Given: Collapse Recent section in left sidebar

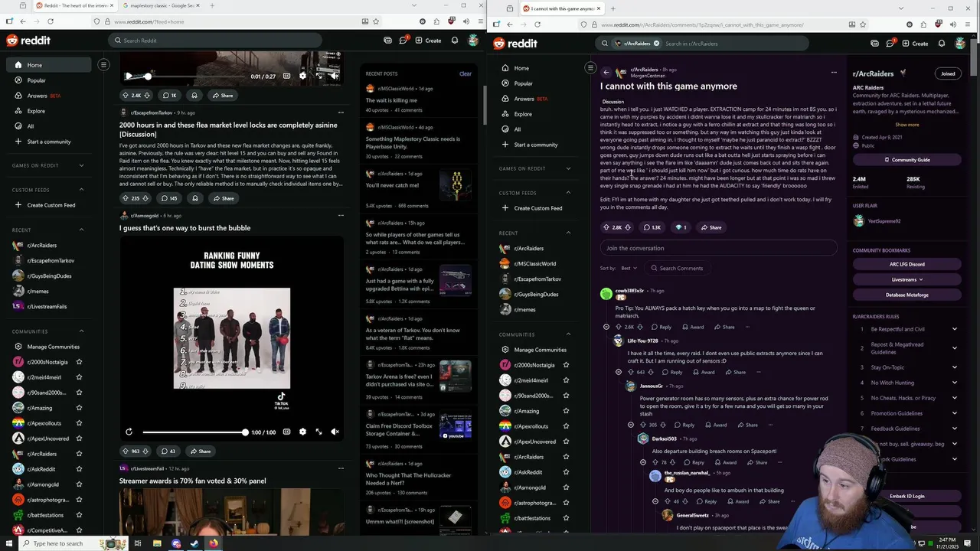Looking at the screenshot, I should tap(81, 230).
